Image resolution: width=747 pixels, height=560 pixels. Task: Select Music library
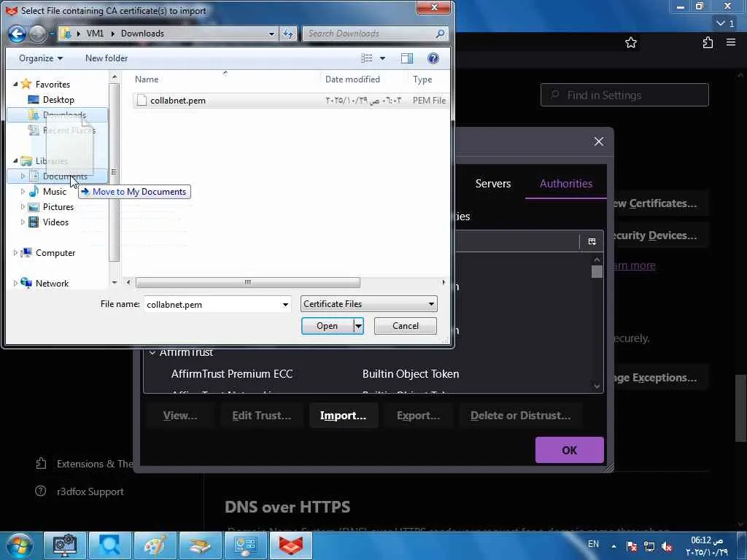tap(54, 192)
